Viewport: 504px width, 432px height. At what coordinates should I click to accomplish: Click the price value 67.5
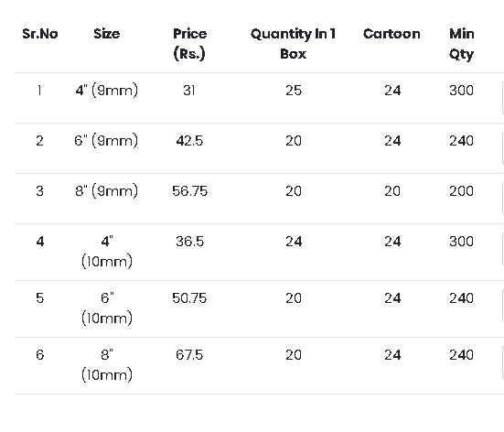pyautogui.click(x=189, y=355)
